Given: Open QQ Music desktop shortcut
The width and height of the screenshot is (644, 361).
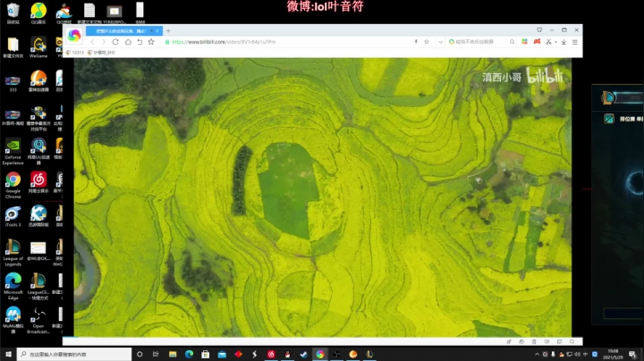Looking at the screenshot, I should coord(38,13).
